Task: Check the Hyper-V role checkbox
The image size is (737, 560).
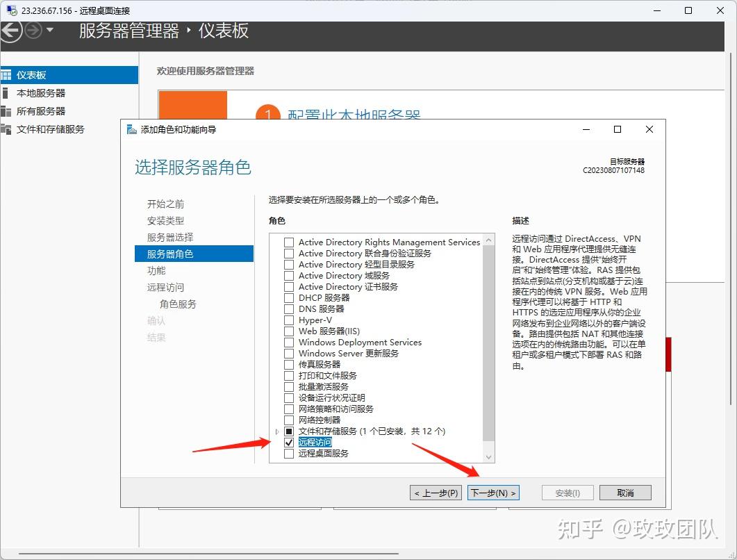Action: (288, 320)
